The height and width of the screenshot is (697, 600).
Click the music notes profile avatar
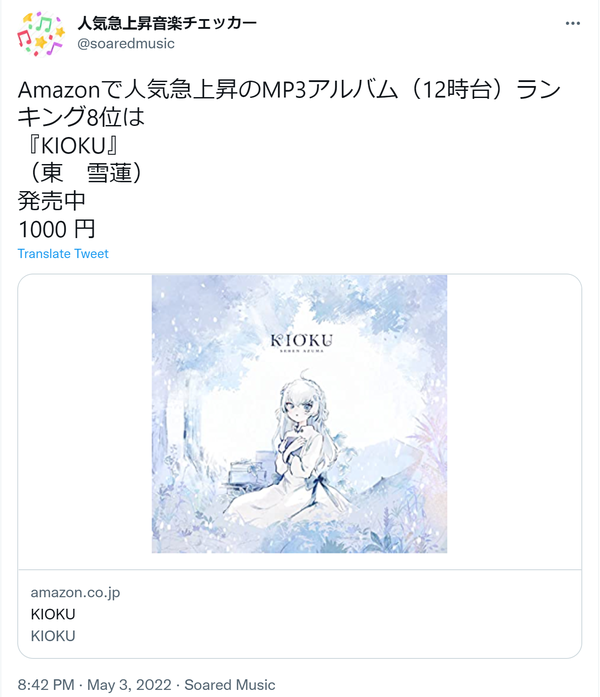pyautogui.click(x=41, y=34)
